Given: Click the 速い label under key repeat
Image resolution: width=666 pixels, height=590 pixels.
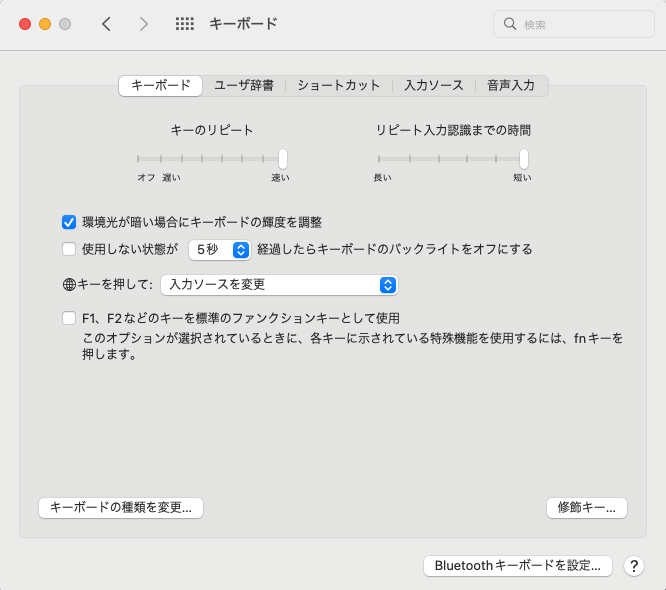Looking at the screenshot, I should pos(280,178).
